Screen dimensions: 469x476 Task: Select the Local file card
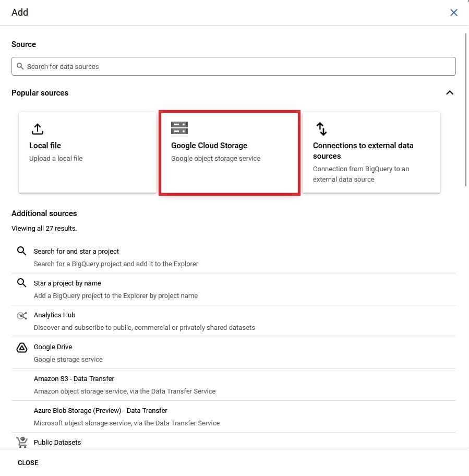[x=87, y=152]
